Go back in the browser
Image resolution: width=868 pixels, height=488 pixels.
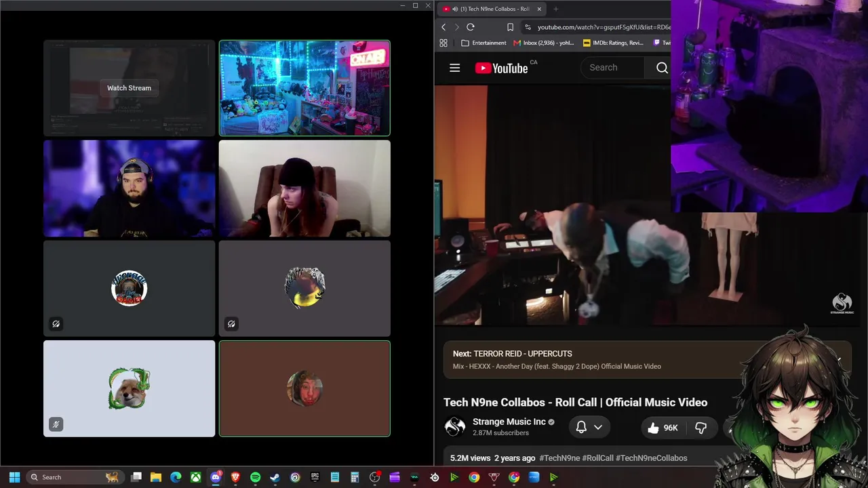click(443, 27)
